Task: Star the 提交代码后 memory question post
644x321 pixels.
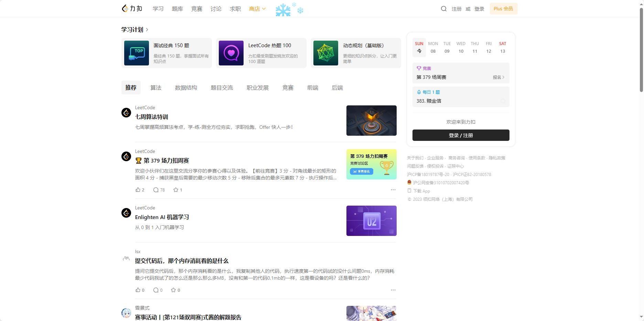Action: 173,290
